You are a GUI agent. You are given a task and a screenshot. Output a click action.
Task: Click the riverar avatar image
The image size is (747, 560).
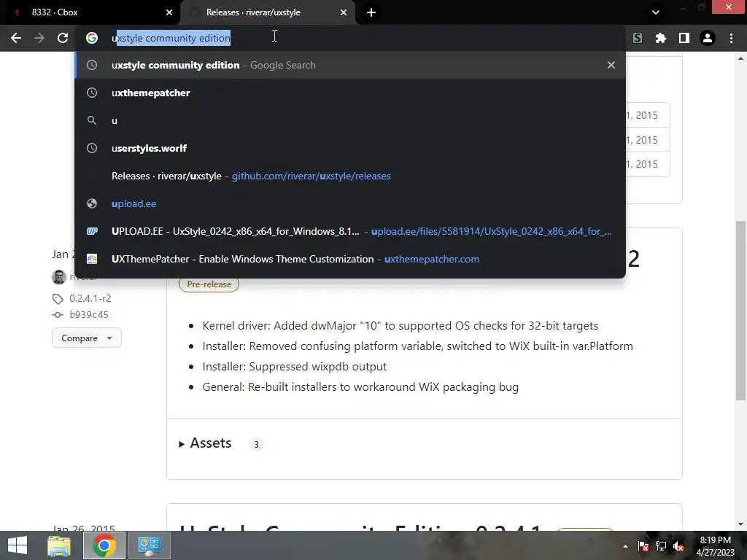(x=59, y=276)
